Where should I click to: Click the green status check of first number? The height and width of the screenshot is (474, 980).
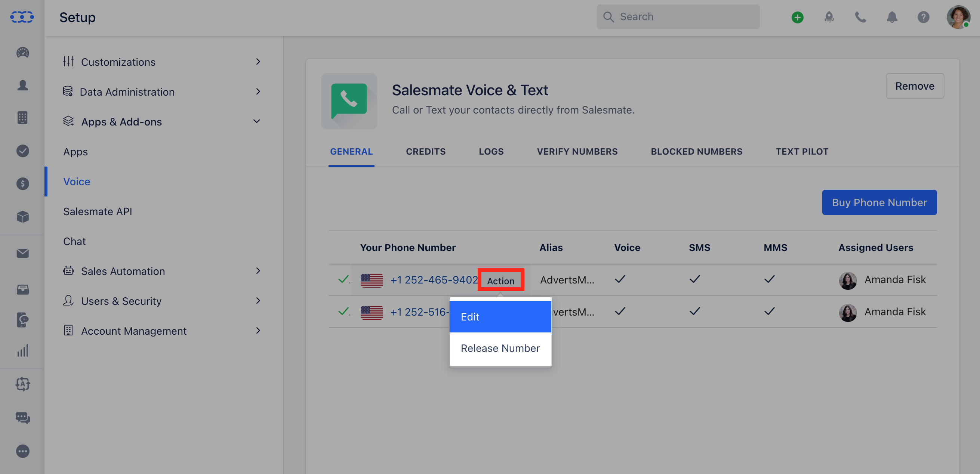tap(343, 280)
